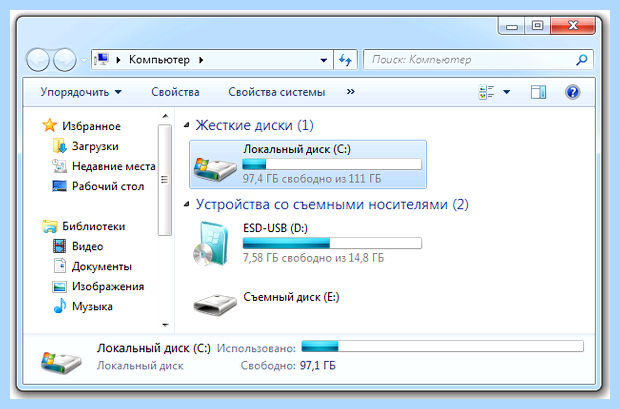This screenshot has height=409, width=620.
Task: Click details pane Использовано usage bar
Action: pos(442,347)
